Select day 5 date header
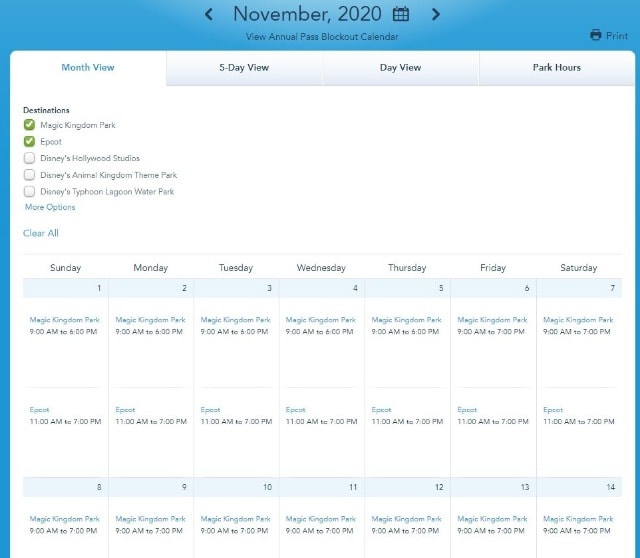640x558 pixels. pyautogui.click(x=408, y=288)
